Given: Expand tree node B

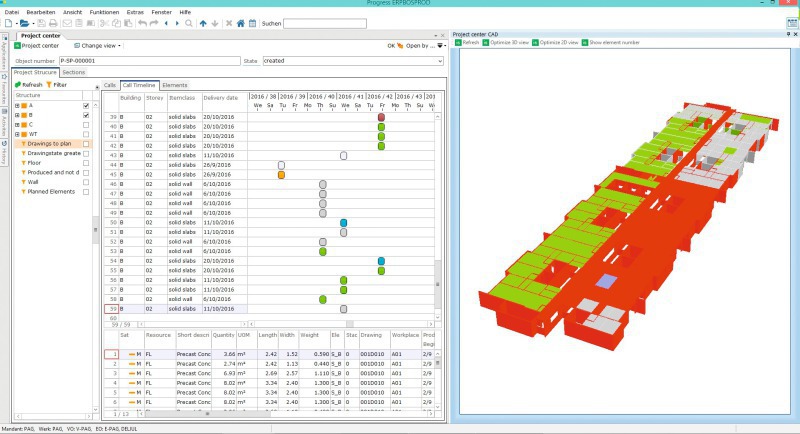Looking at the screenshot, I should tap(17, 115).
